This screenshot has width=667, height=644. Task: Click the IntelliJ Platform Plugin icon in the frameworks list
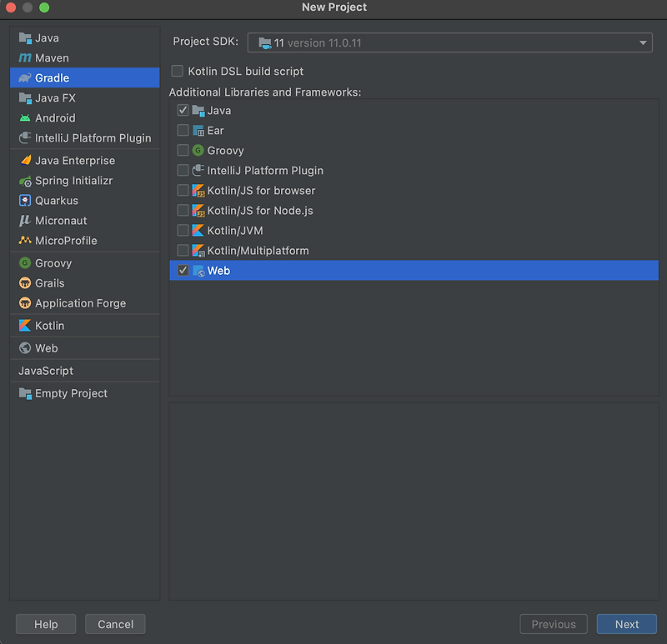[198, 171]
